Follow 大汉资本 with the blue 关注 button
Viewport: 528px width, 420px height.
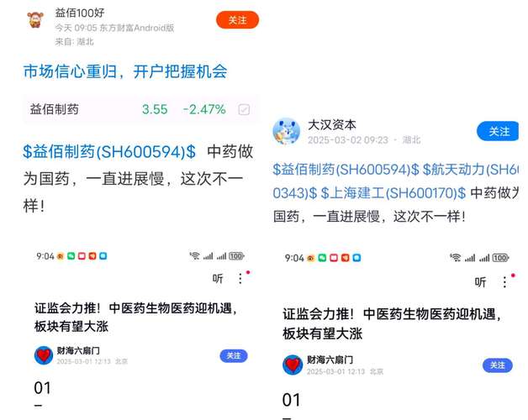498,131
